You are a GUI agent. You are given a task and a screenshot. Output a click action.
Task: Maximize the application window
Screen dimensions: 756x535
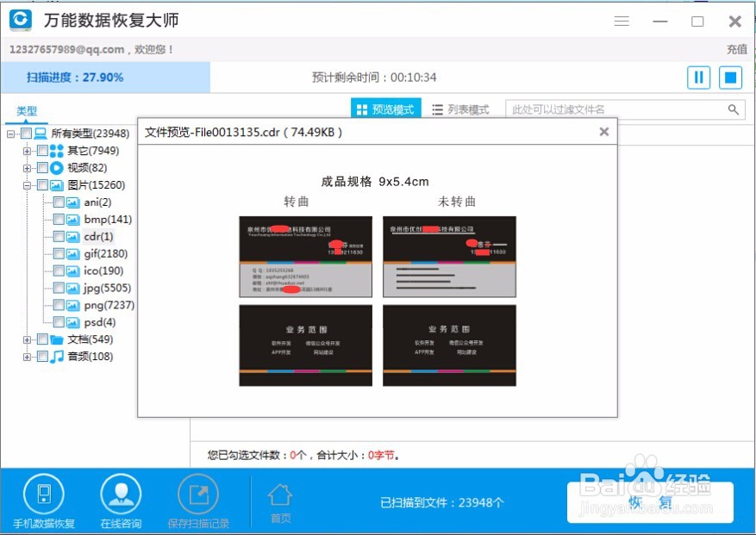click(697, 22)
